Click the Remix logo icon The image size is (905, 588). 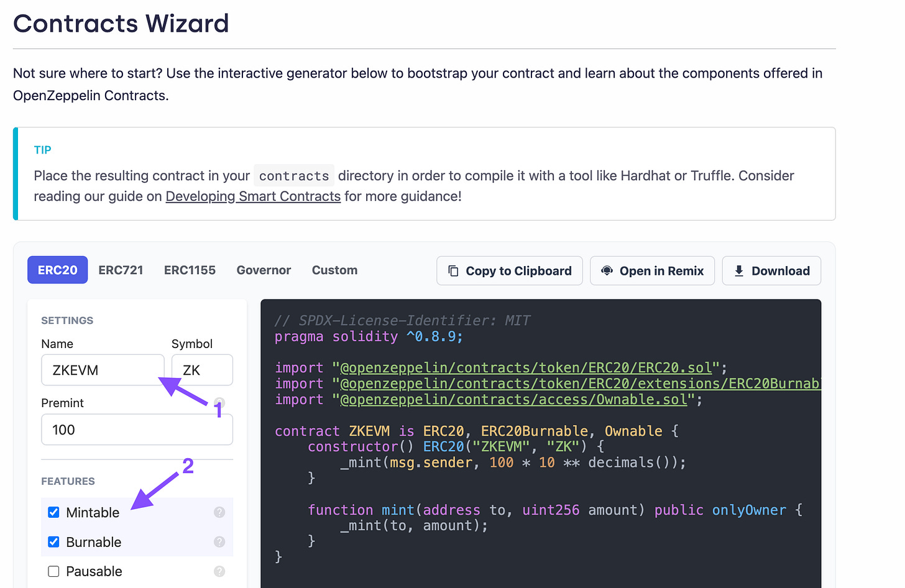tap(607, 270)
